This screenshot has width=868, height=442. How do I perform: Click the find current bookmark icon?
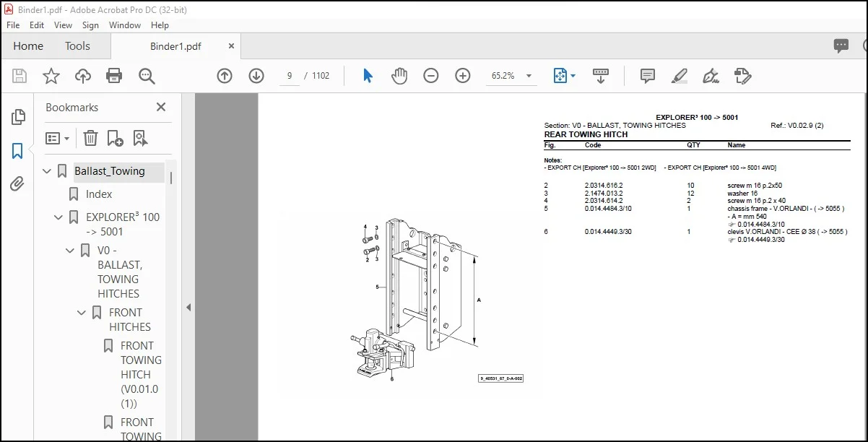[140, 138]
